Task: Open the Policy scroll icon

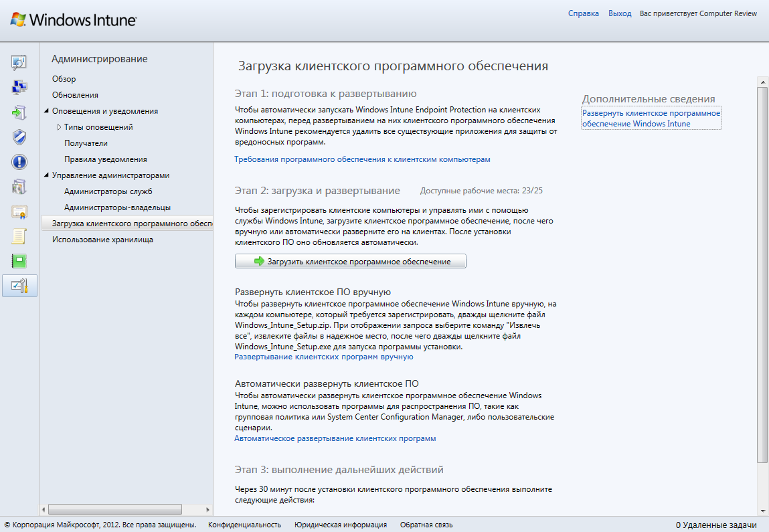Action: [19, 236]
